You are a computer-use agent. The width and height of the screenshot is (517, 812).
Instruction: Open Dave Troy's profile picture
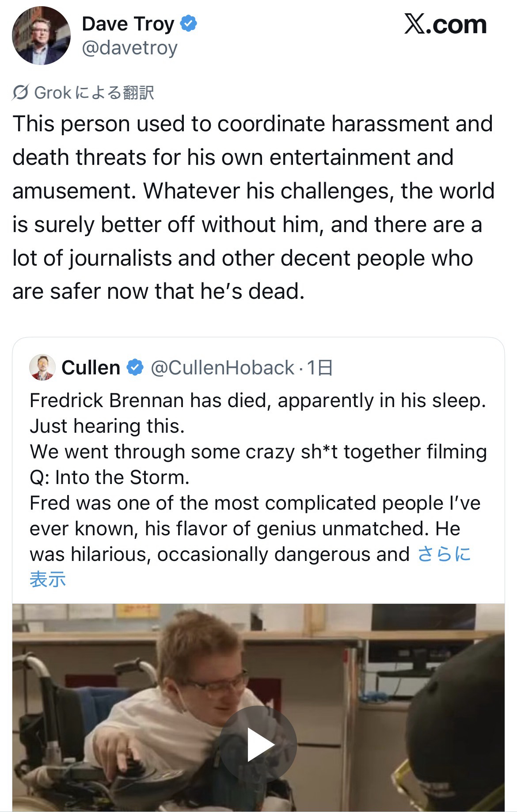(x=41, y=36)
